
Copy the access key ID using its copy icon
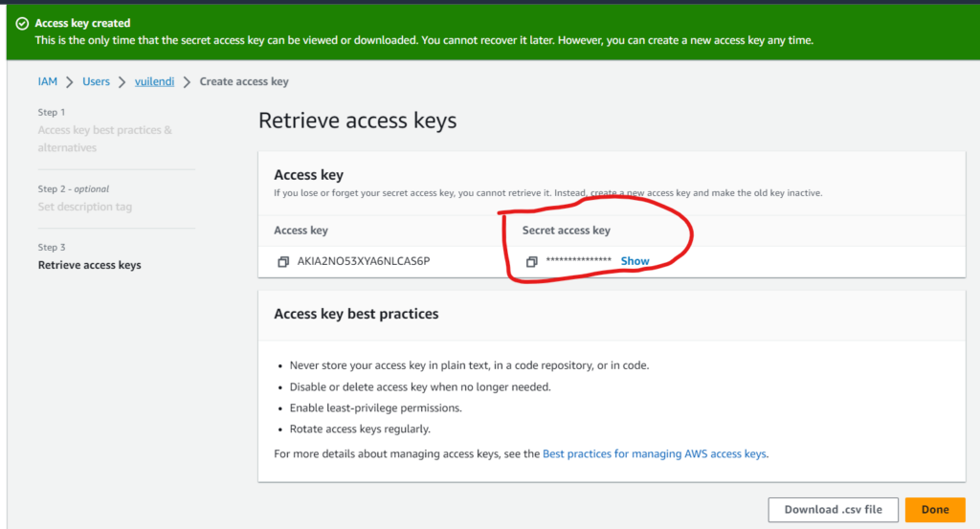(283, 262)
